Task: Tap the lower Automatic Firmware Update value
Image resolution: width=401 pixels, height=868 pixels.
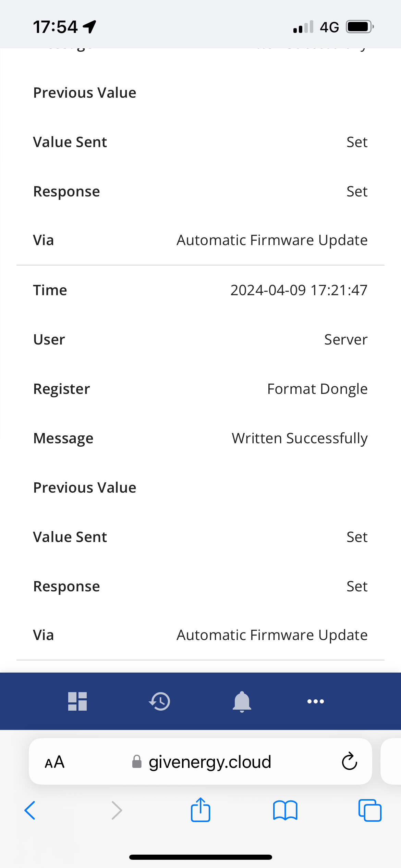Action: click(x=272, y=635)
